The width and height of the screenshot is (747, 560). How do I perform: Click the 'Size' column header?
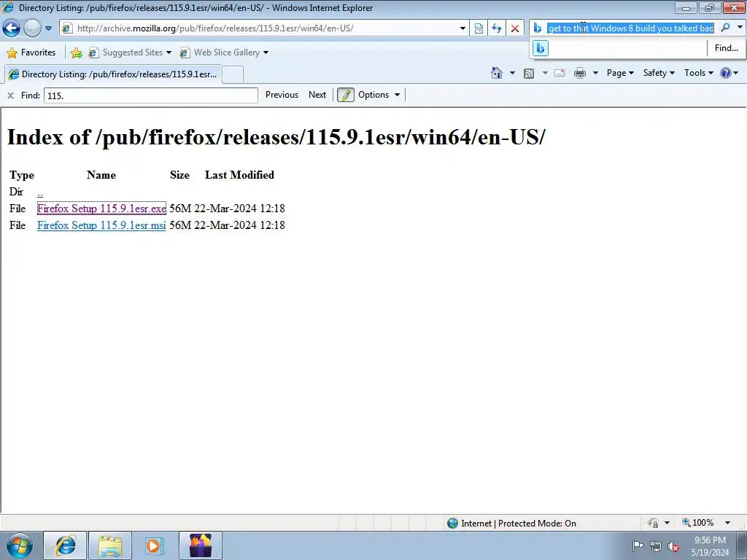(179, 175)
